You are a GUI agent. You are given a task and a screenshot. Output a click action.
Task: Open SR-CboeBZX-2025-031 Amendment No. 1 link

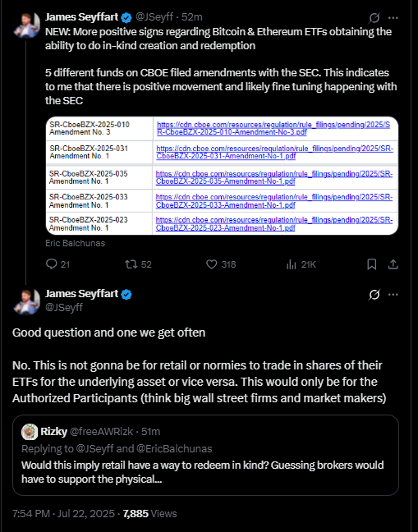coord(274,153)
